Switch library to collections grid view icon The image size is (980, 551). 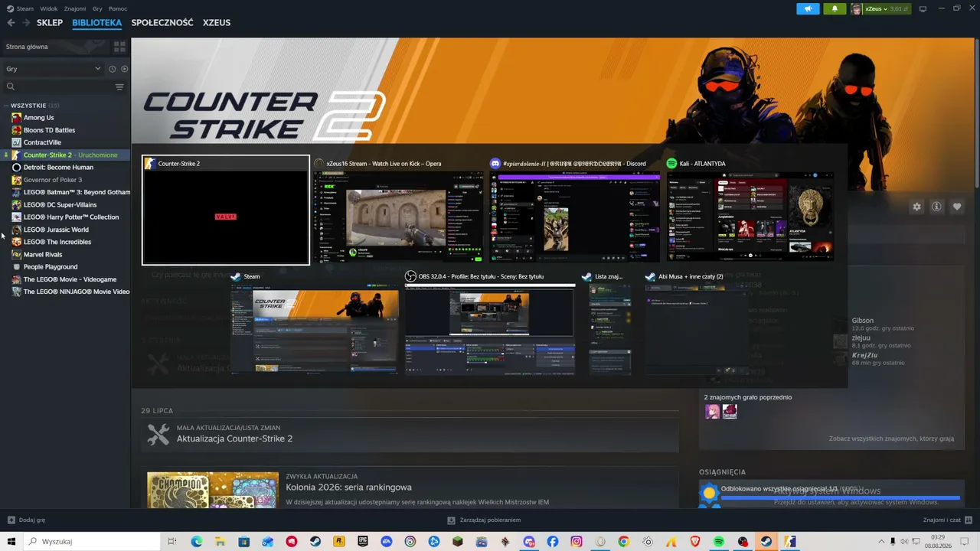click(119, 47)
